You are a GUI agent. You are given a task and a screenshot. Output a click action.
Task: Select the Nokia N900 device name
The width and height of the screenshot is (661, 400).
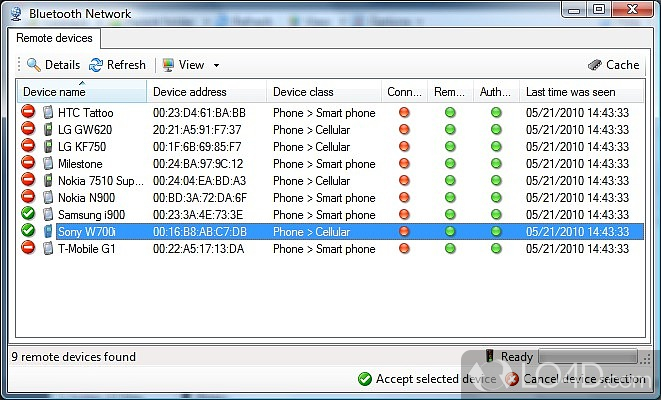pos(86,198)
